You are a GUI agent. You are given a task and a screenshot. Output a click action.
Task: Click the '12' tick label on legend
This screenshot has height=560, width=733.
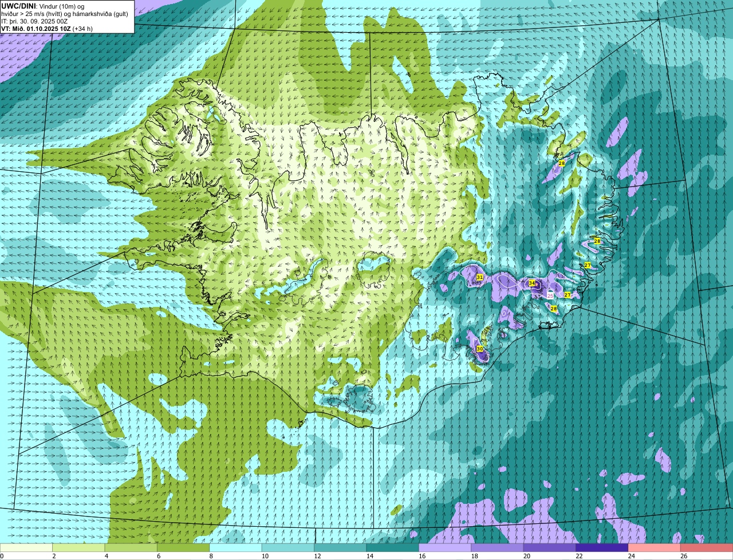[x=317, y=556]
